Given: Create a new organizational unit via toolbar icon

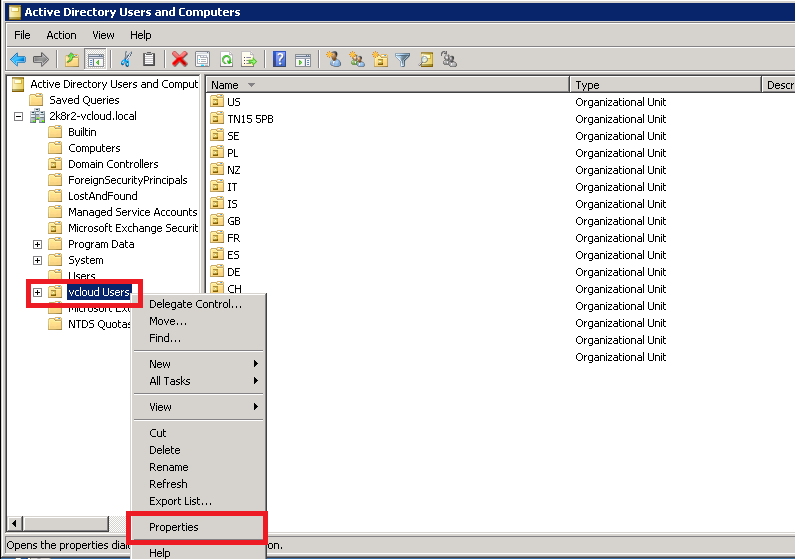Looking at the screenshot, I should (x=380, y=60).
